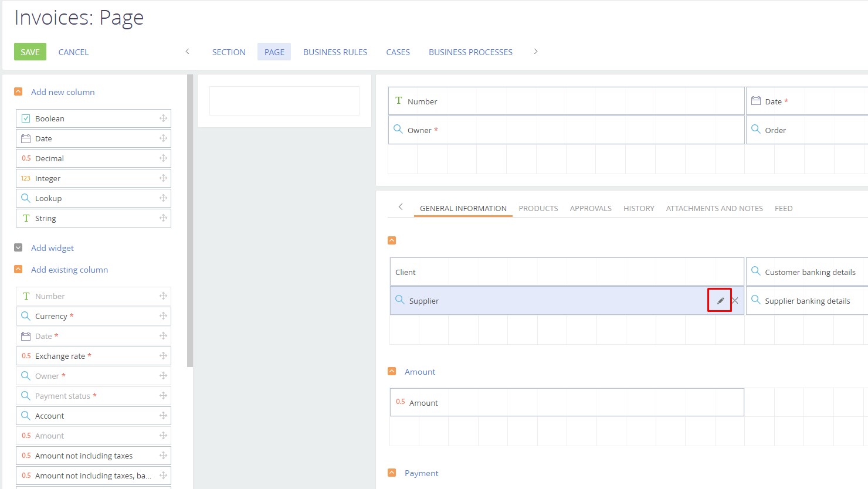Screen dimensions: 868x489
Task: Select the Client field
Action: (x=567, y=271)
